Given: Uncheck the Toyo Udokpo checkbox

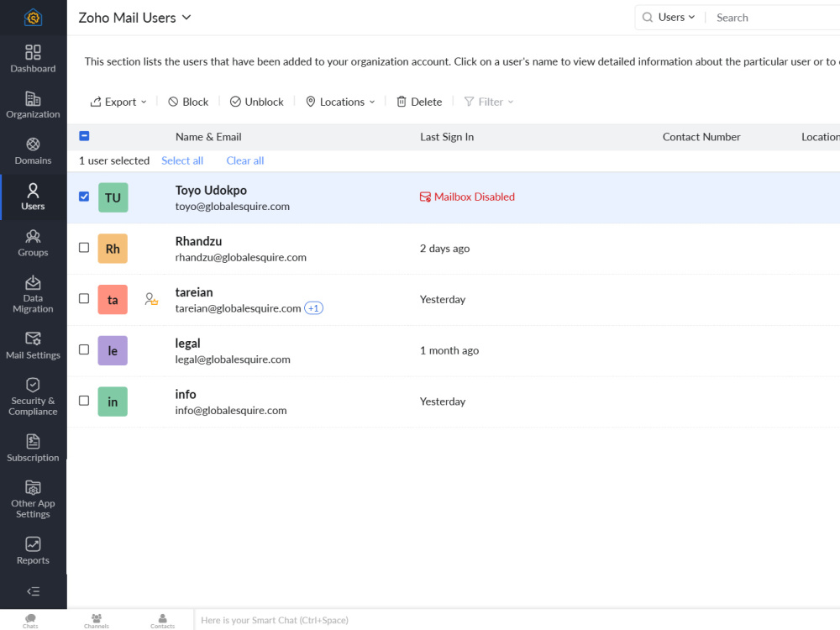Looking at the screenshot, I should point(84,197).
